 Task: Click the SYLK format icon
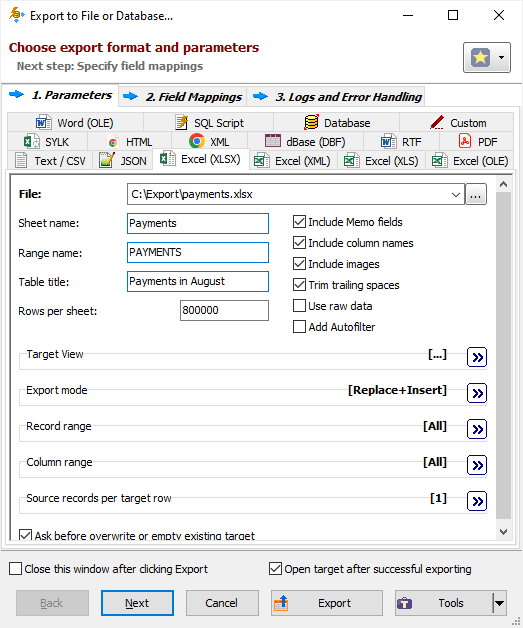tap(31, 141)
